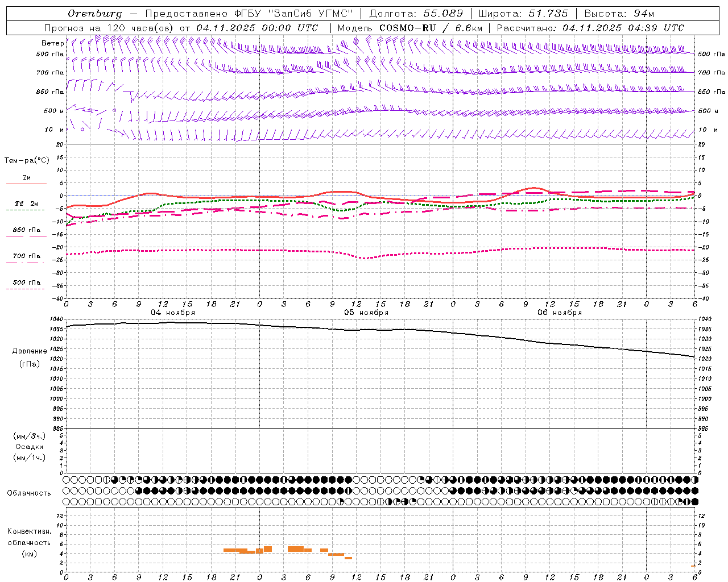Click the '(гПа)' pressure unit label
Screen dimensions: 728x582
(30, 364)
